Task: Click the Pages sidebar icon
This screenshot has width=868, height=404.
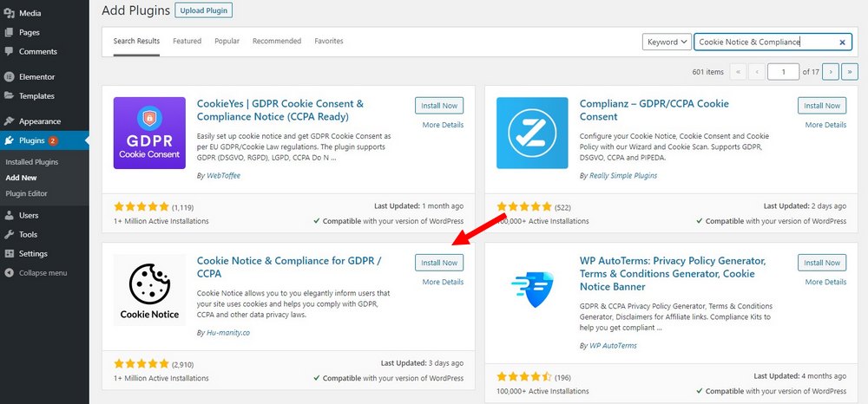Action: coord(9,32)
